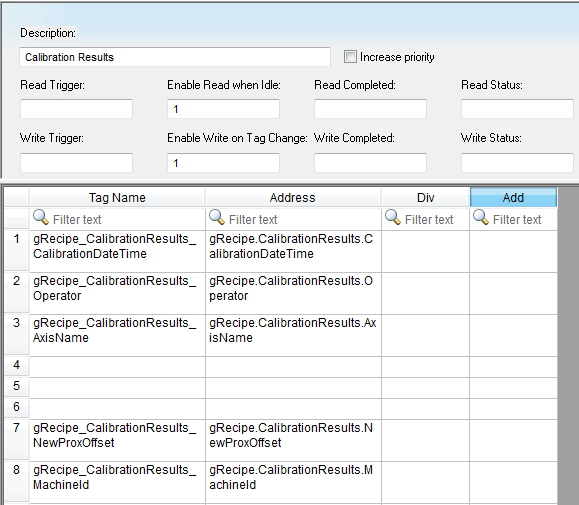
Task: Click the Div filter magnifier icon
Action: (x=393, y=217)
